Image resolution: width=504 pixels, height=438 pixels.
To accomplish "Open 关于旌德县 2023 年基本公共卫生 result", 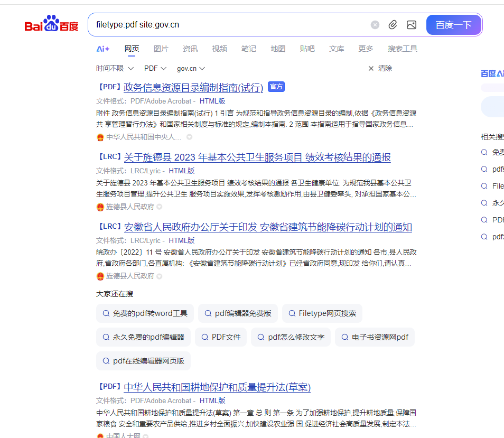I will [x=257, y=157].
